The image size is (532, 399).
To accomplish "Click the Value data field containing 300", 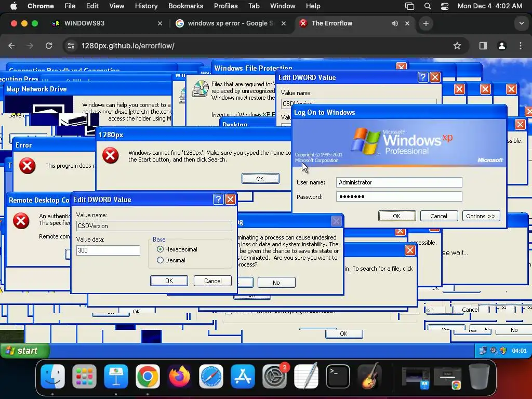I will (x=108, y=250).
